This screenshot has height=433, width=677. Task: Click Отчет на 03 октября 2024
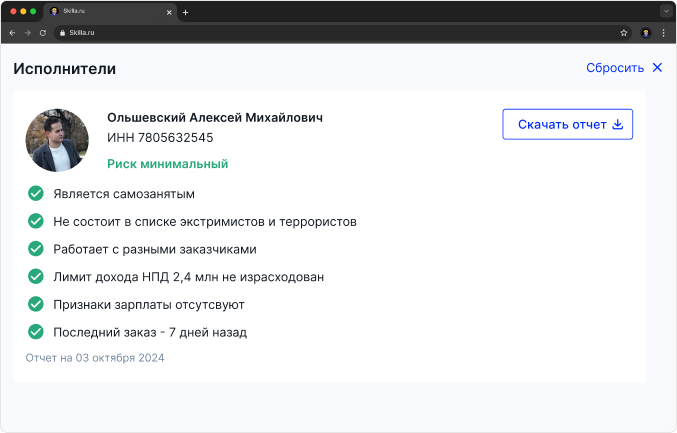[95, 358]
